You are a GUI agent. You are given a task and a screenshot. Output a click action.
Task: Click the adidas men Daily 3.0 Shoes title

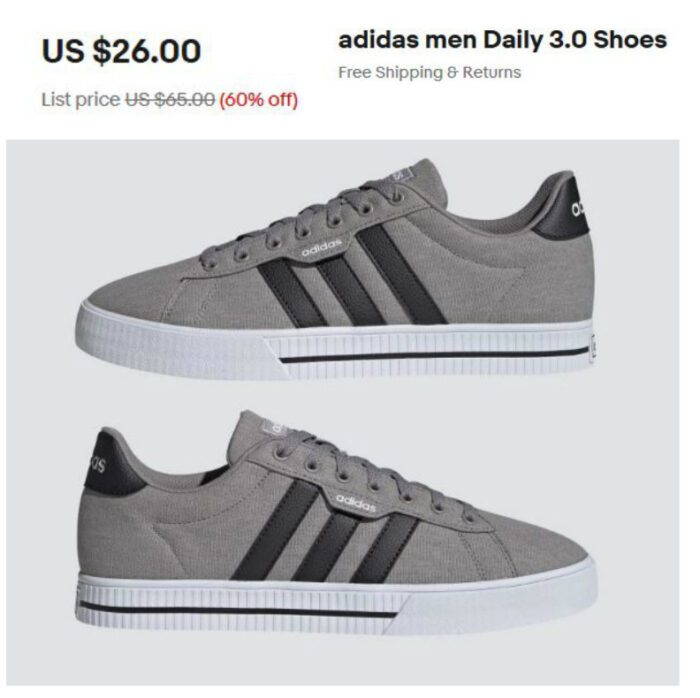502,40
